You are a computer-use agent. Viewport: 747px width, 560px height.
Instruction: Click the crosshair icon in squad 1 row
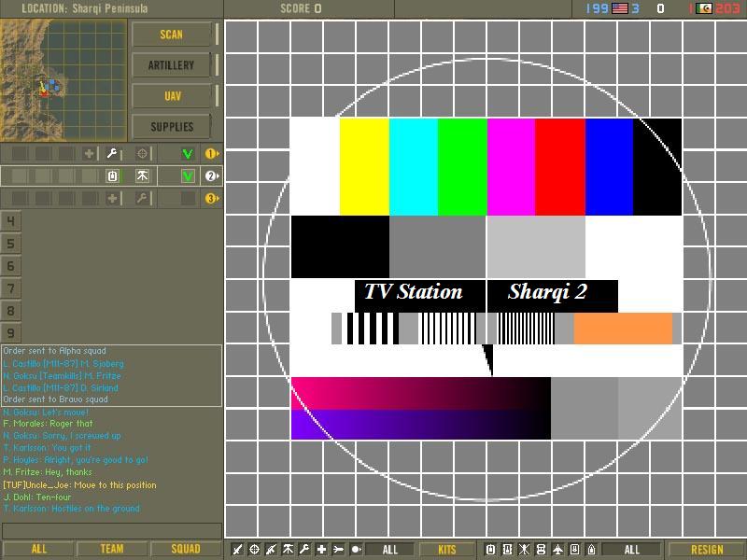click(142, 154)
